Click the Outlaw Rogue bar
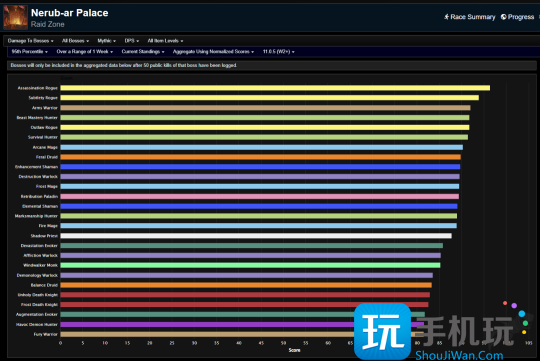The height and width of the screenshot is (361, 540). point(265,127)
